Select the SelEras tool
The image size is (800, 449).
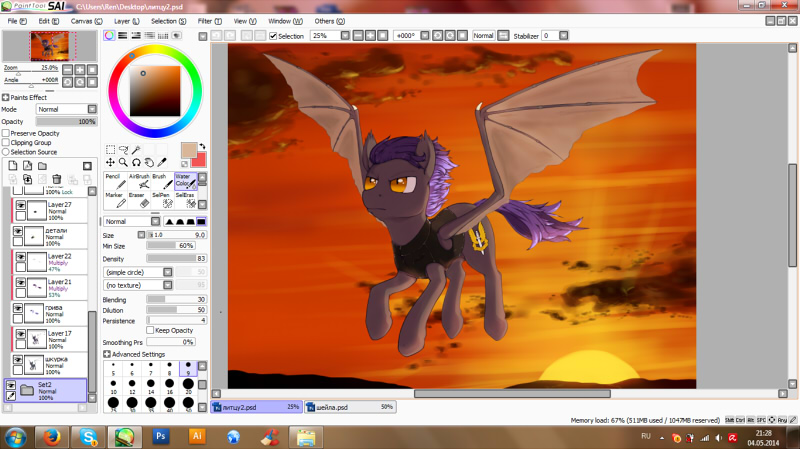(x=186, y=200)
